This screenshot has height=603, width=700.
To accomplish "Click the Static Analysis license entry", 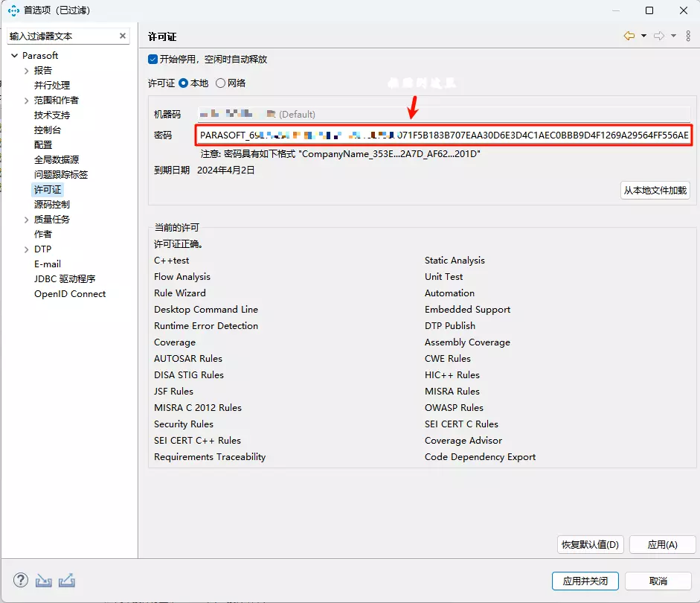I will (x=455, y=261).
